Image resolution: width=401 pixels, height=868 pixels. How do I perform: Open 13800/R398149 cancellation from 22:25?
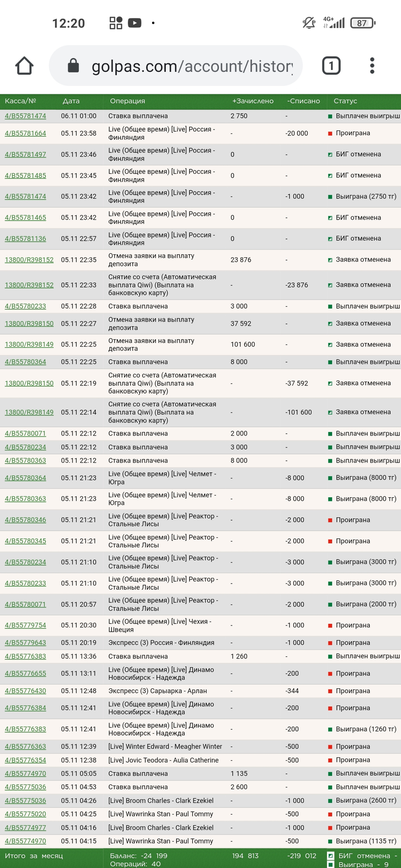pyautogui.click(x=29, y=344)
